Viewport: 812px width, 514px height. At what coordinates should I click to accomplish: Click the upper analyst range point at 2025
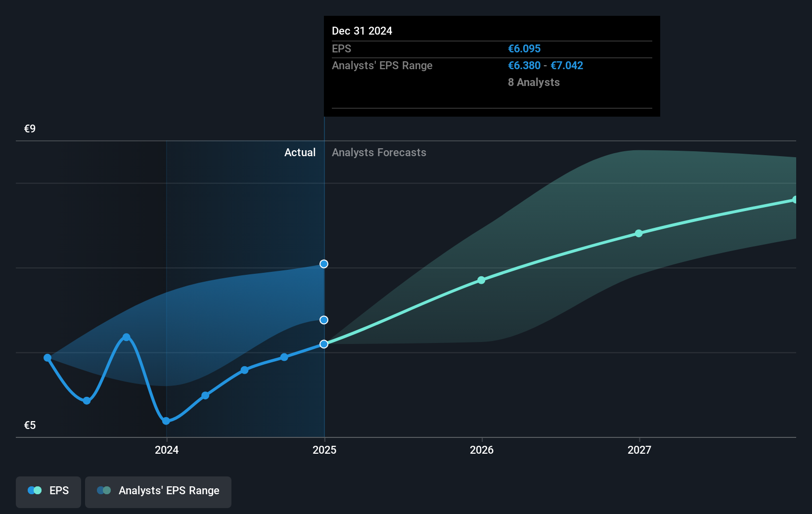pos(324,264)
